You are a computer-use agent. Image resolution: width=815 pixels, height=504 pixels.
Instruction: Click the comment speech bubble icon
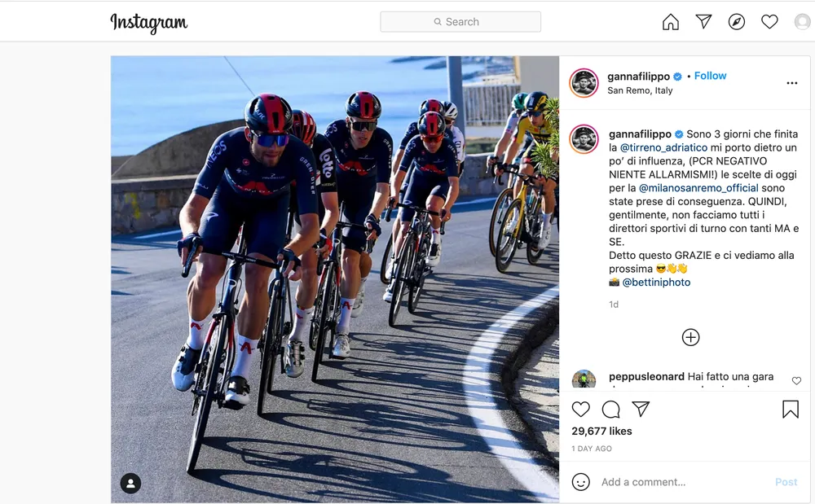click(x=610, y=409)
